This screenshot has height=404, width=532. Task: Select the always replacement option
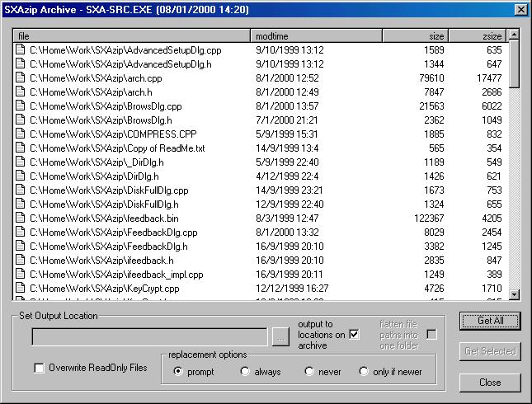point(245,371)
